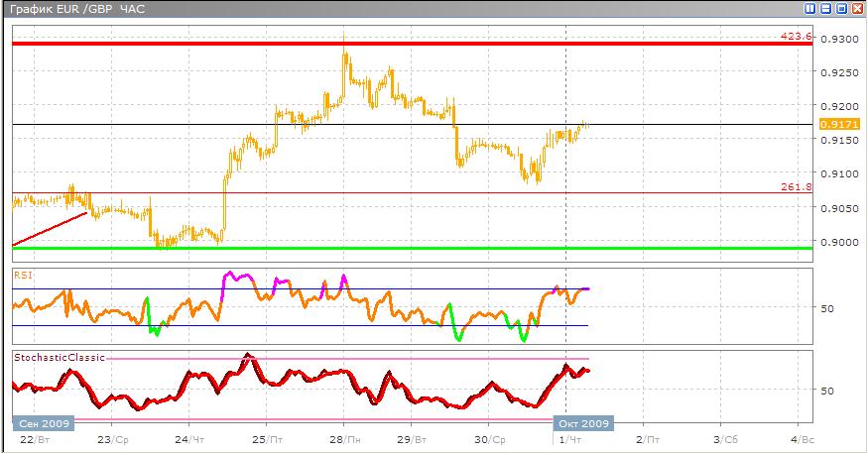The image size is (868, 453).
Task: Click the chart title 'График EUR/GBP ЧАС'
Action: 73,9
